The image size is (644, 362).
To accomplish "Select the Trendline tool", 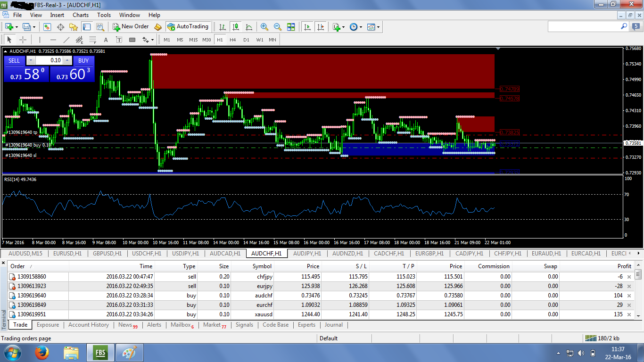I will click(66, 40).
